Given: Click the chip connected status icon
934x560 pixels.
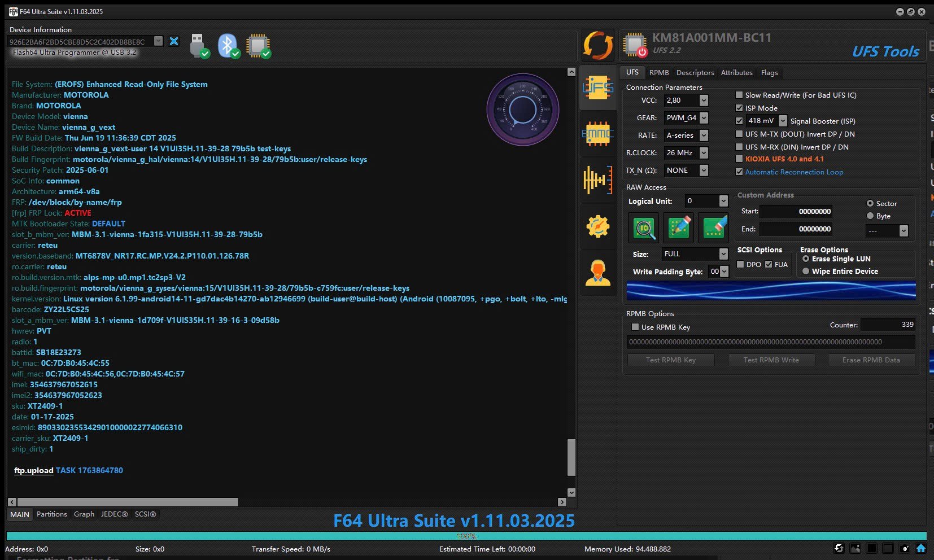Looking at the screenshot, I should (x=259, y=46).
